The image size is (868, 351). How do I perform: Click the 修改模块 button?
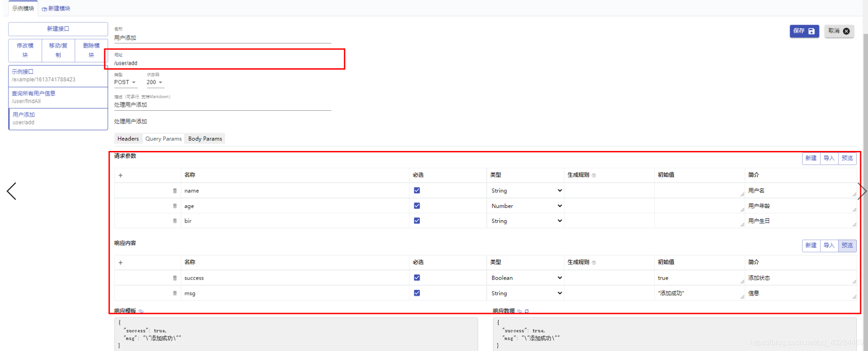[25, 50]
